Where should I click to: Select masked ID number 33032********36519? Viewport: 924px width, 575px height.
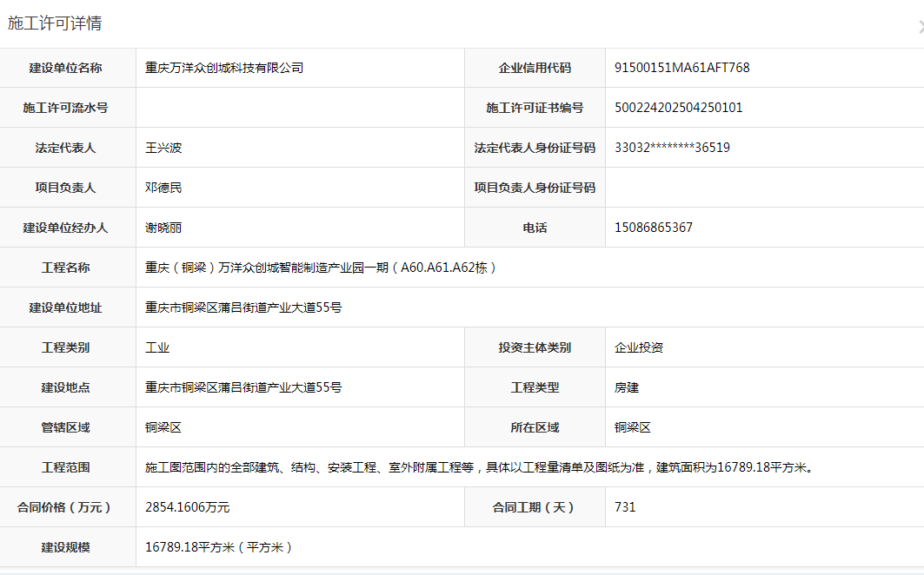pyautogui.click(x=672, y=148)
